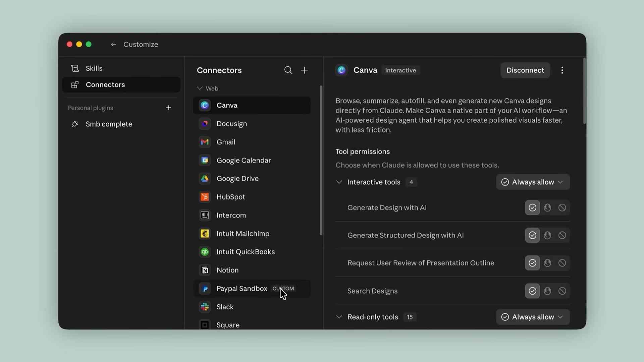Open the Notion connector

point(252,270)
